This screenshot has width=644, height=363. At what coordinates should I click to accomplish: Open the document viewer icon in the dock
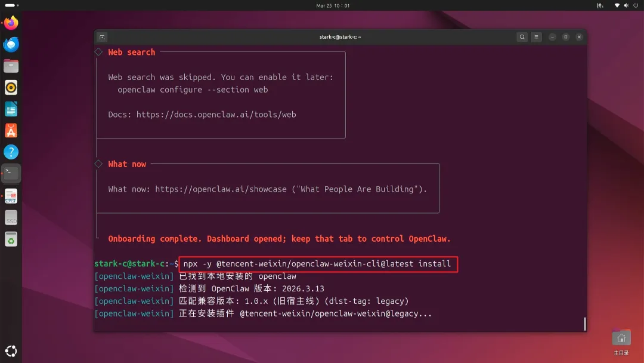[11, 196]
